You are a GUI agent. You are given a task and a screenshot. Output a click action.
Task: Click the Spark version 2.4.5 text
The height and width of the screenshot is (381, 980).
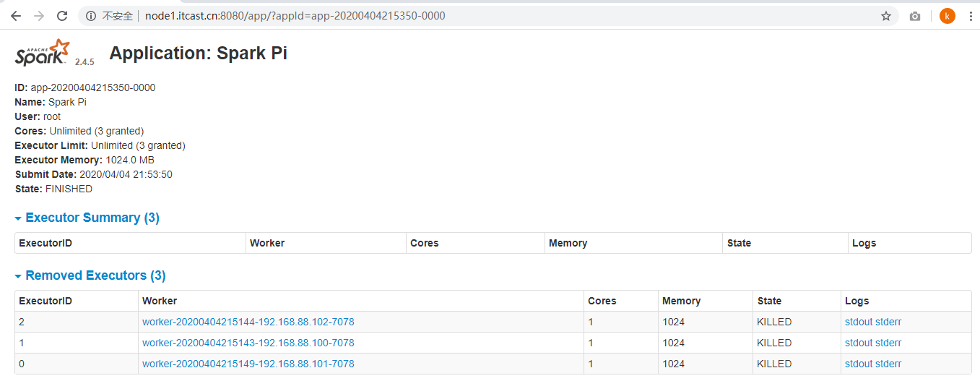84,62
